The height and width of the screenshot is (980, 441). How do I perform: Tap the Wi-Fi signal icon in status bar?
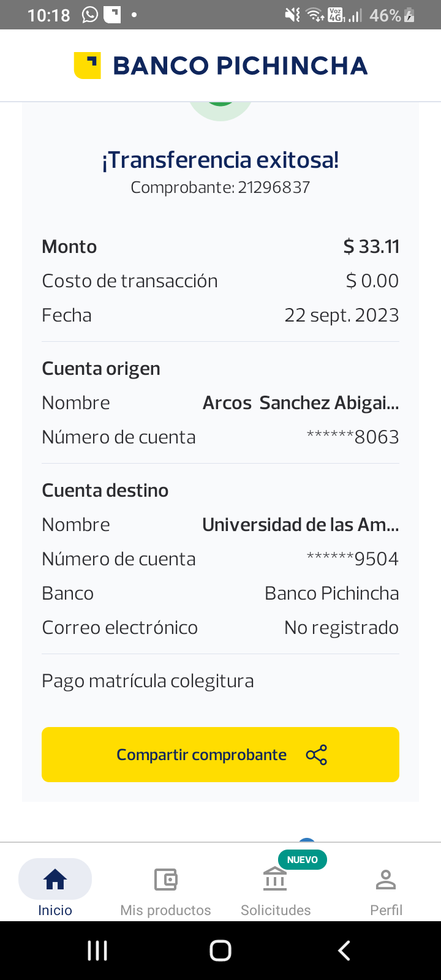coord(315,15)
